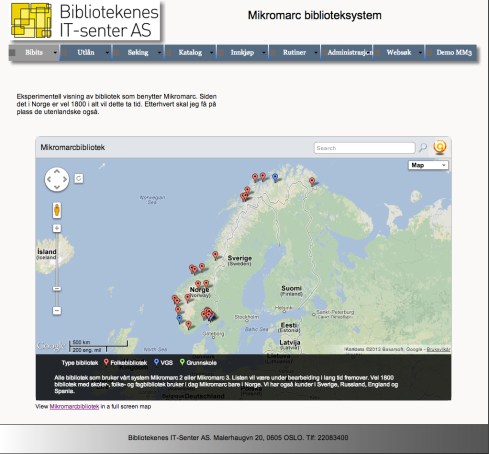Open the Demo MM3 menu item
This screenshot has height=454, width=489.
tap(452, 53)
